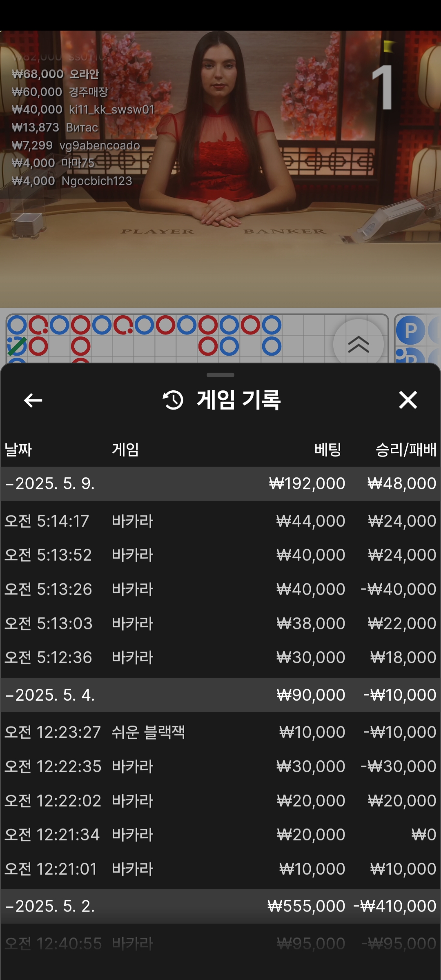The image size is (441, 980).
Task: Tap the ₩192,000 bet total for 2025. 5. 9.
Action: click(x=307, y=484)
